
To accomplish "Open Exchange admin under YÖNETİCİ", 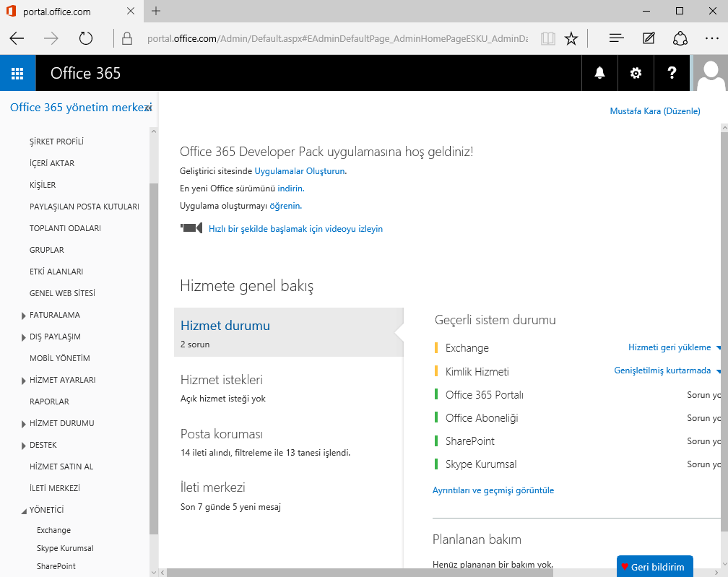I will (x=54, y=530).
